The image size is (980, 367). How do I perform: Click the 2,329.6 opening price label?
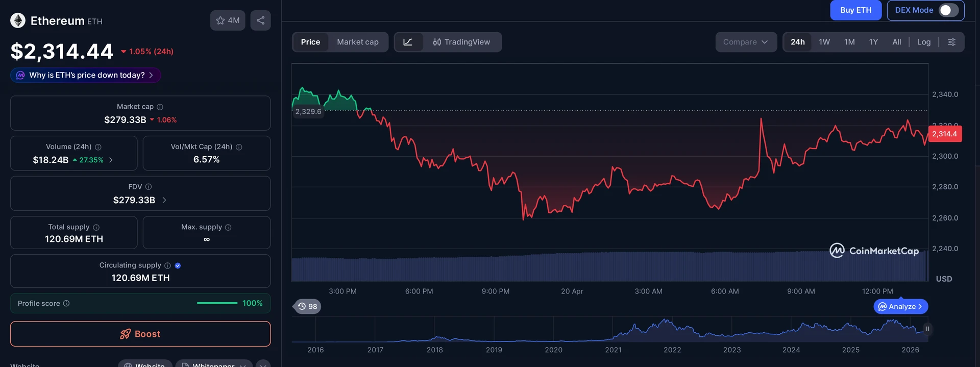[x=308, y=111]
